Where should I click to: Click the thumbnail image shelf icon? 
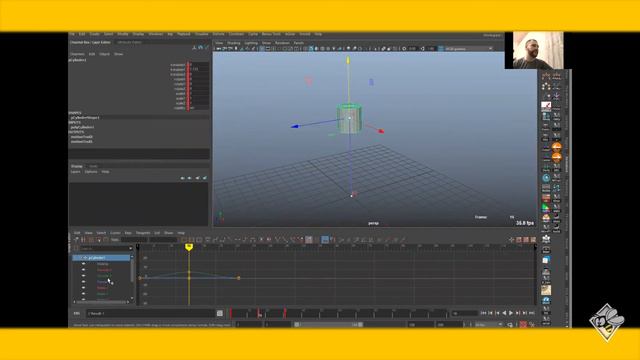[546, 290]
